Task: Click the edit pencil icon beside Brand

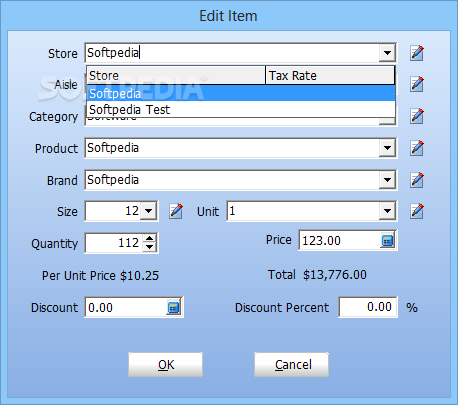Action: pos(417,180)
